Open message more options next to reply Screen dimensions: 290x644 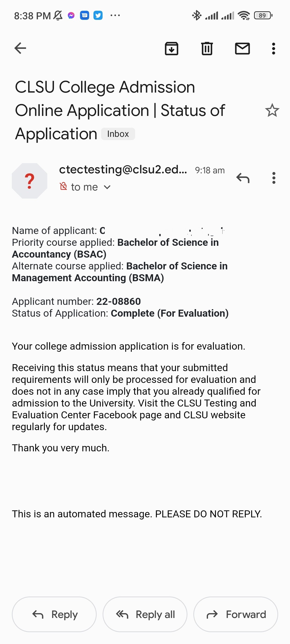click(274, 178)
